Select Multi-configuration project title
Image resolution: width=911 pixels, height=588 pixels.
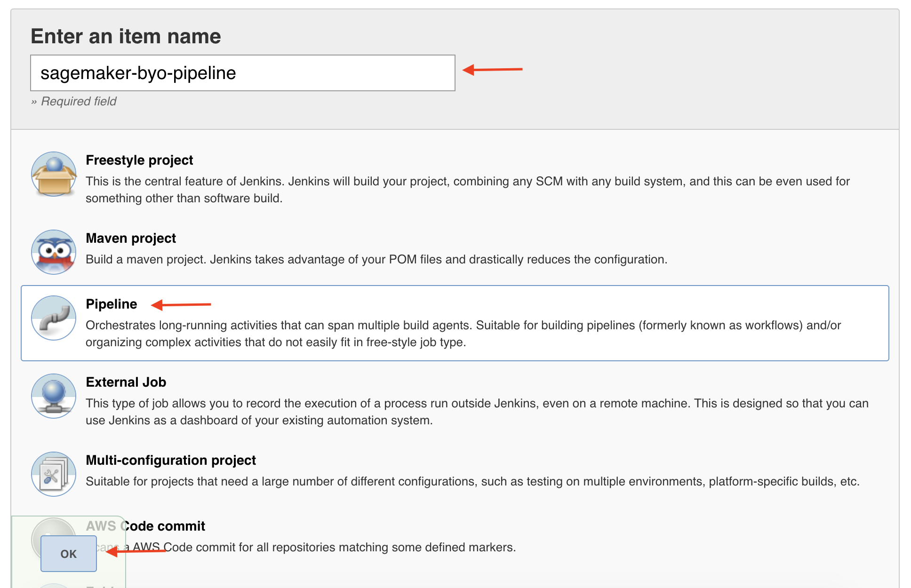point(170,461)
